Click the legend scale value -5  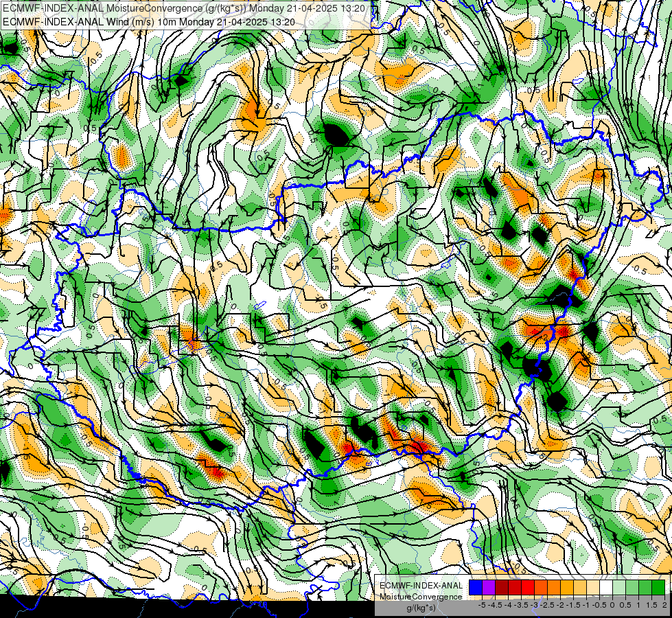pos(482,605)
